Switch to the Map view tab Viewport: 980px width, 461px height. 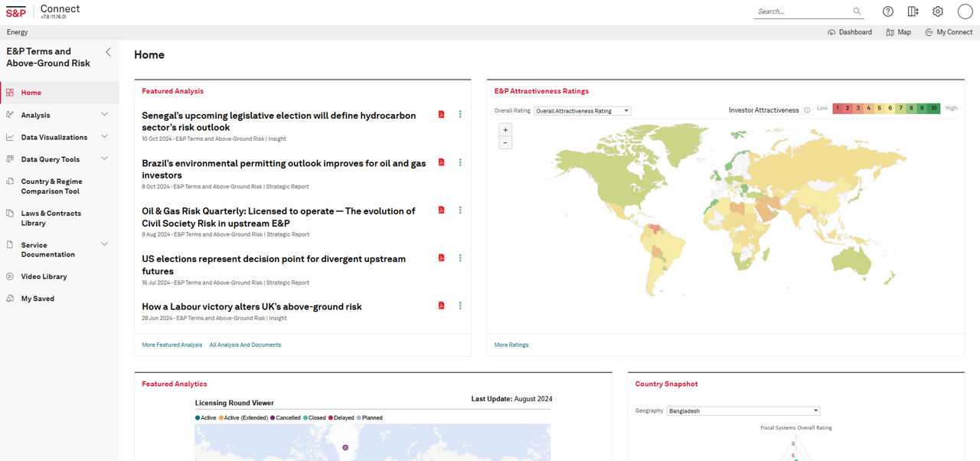point(899,32)
